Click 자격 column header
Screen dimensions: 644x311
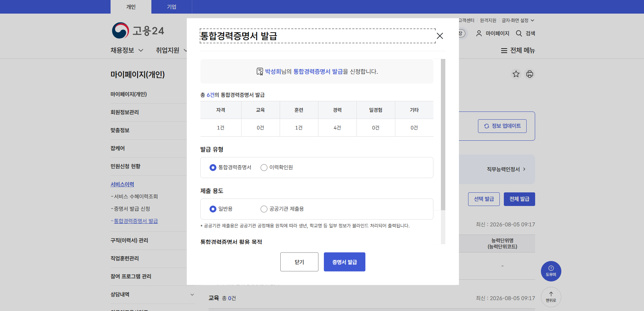[221, 110]
